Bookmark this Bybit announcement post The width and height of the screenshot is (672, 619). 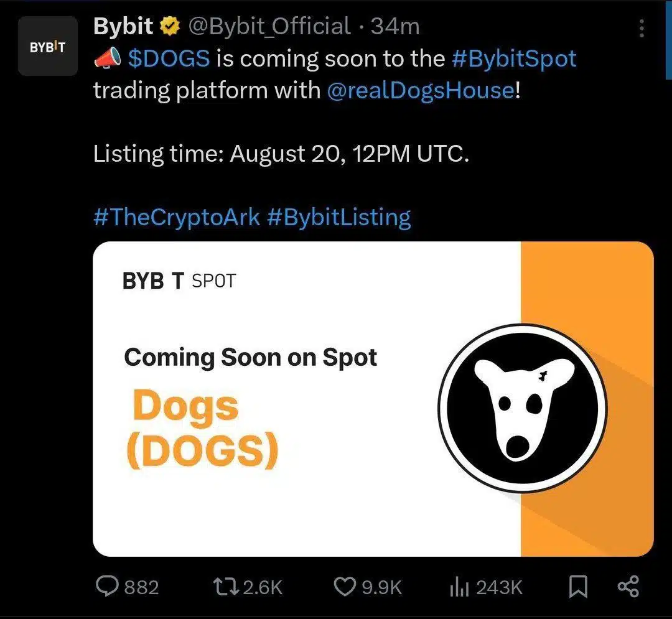tap(579, 586)
